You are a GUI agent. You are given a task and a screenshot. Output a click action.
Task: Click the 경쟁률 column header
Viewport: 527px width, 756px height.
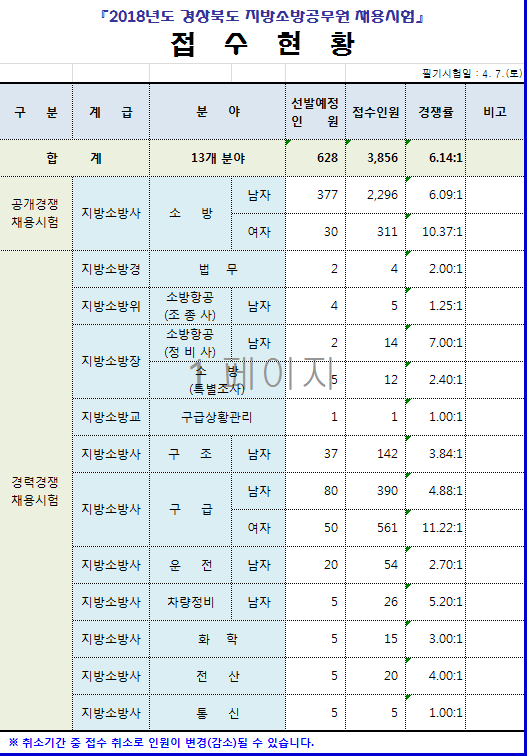point(435,112)
